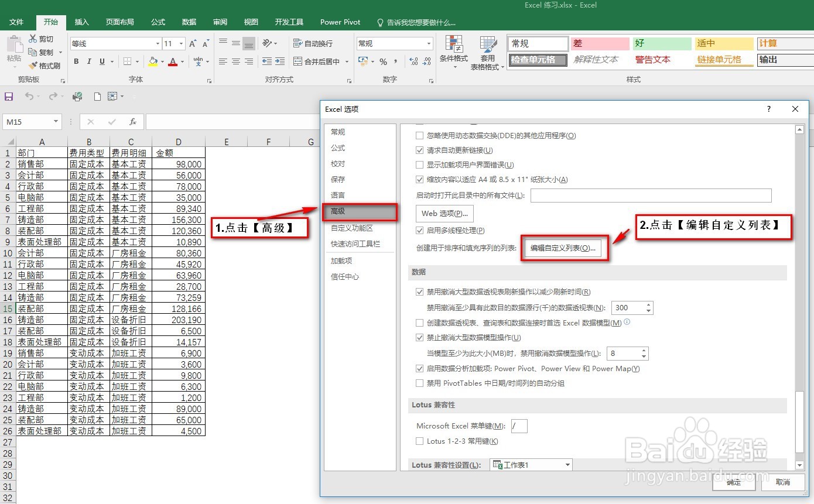Click the Insert Function fx icon
This screenshot has height=504, width=814.
[x=133, y=122]
